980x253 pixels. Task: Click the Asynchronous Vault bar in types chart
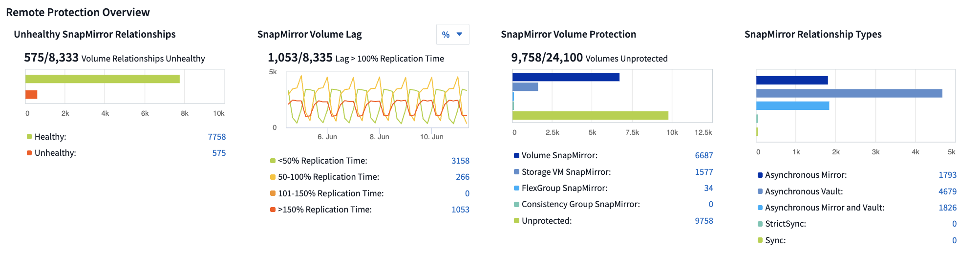(x=849, y=93)
